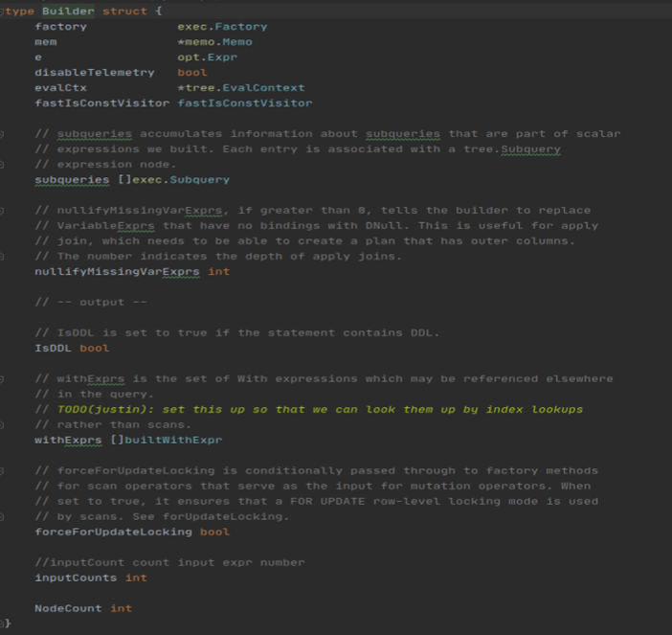
Task: Click 'DNull' in the VariableExprs comment
Action: point(384,225)
